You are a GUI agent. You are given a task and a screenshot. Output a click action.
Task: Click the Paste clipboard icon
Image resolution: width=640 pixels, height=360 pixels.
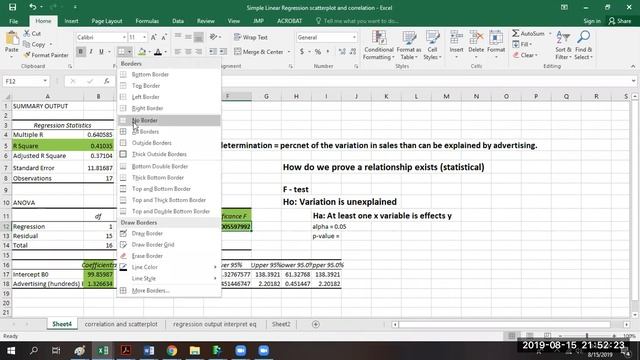pyautogui.click(x=12, y=39)
